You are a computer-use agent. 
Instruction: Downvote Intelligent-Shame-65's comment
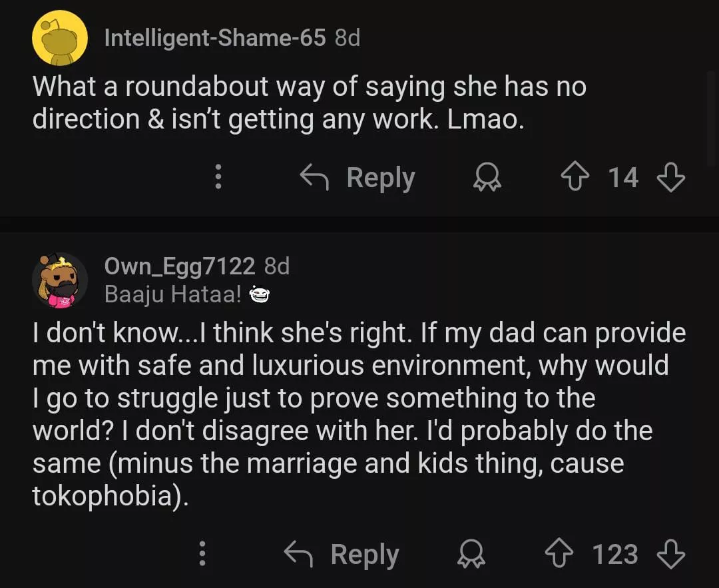[670, 178]
